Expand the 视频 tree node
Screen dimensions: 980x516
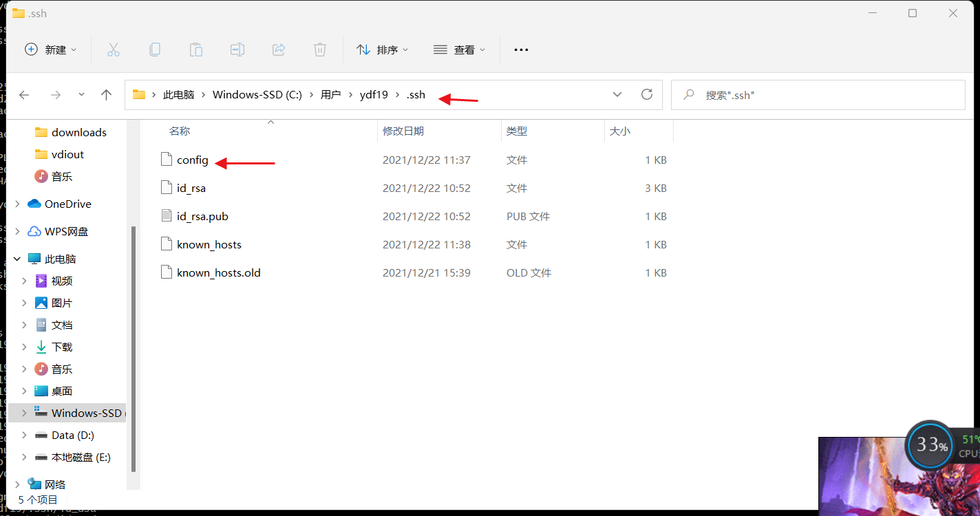(x=25, y=281)
